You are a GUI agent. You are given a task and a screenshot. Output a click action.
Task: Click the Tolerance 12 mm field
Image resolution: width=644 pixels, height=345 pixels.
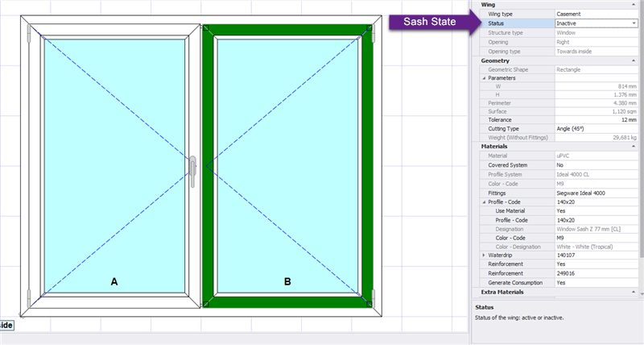[x=594, y=120]
